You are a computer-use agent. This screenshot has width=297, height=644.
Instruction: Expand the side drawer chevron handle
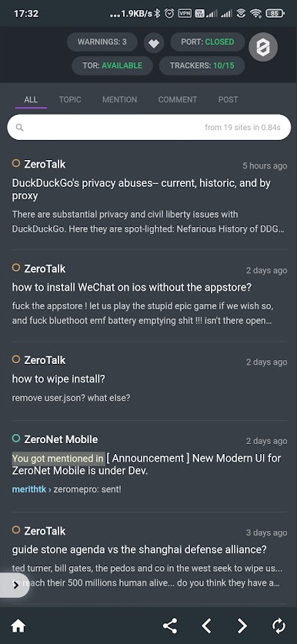[15, 586]
